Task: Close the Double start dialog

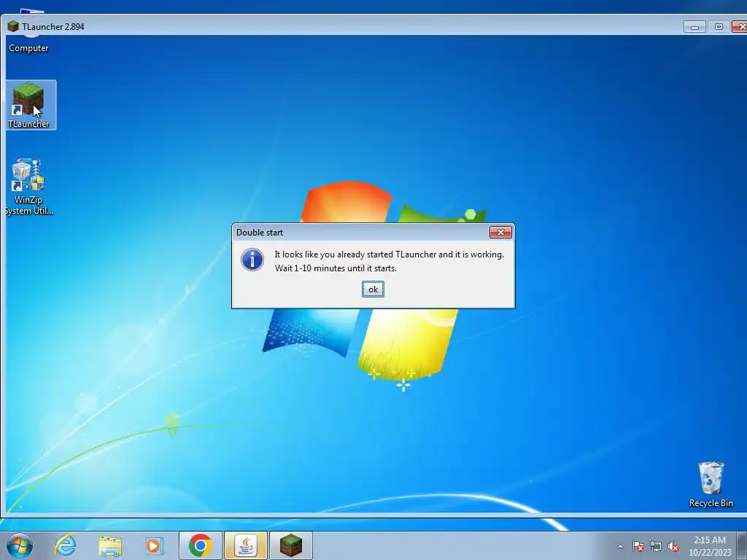Action: [500, 232]
